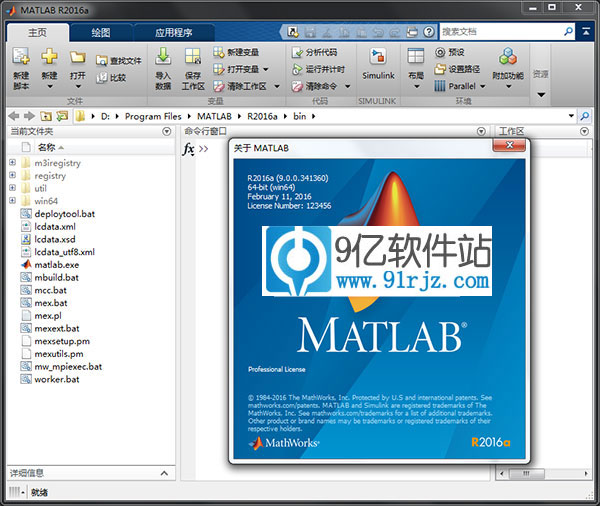Click the Compare (比较) tool
Image resolution: width=600 pixels, height=506 pixels.
111,78
